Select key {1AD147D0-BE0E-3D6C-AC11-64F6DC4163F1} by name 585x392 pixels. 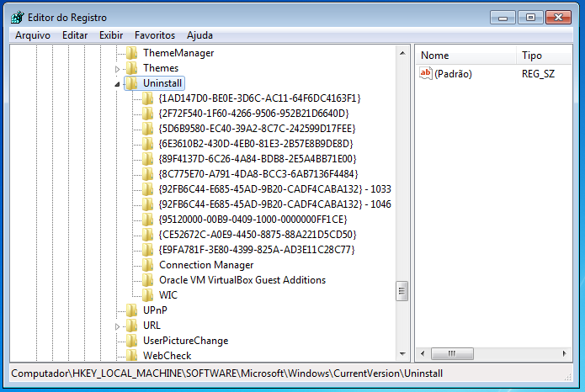[x=259, y=98]
